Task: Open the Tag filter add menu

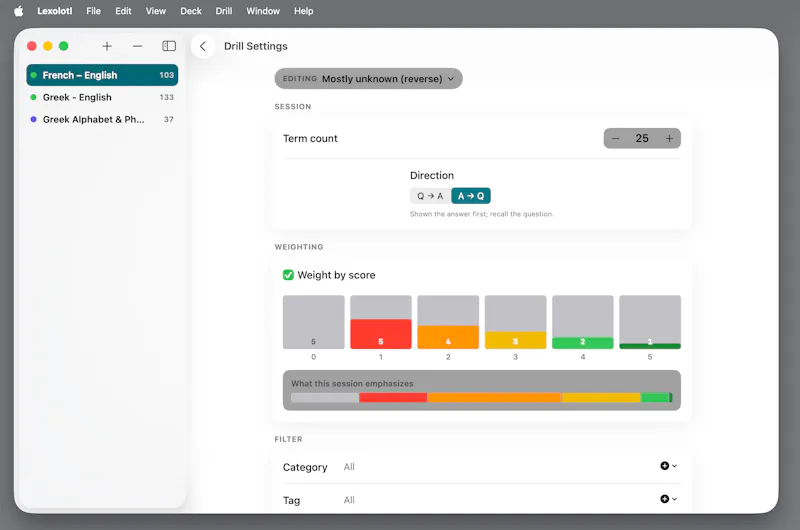Action: 668,499
